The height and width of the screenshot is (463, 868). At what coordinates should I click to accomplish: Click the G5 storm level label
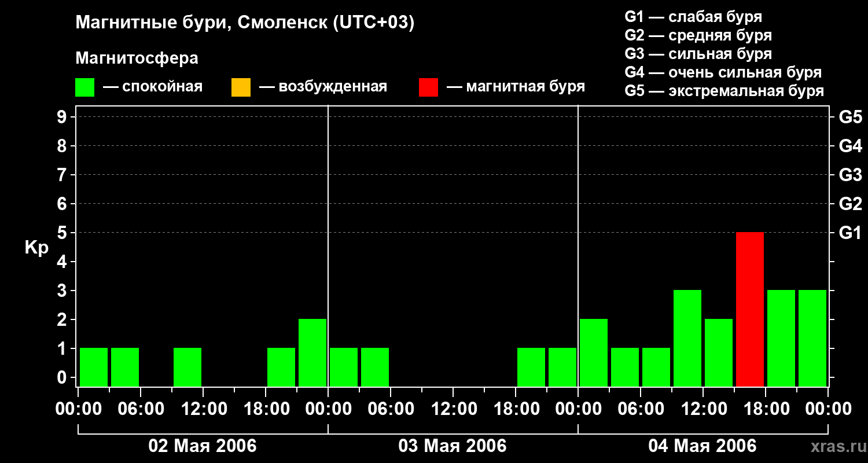pyautogui.click(x=850, y=117)
